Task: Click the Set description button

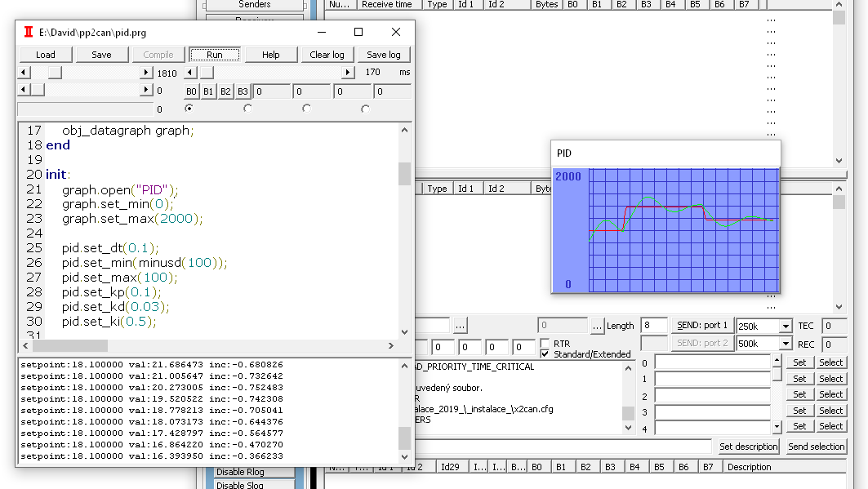Action: click(749, 447)
